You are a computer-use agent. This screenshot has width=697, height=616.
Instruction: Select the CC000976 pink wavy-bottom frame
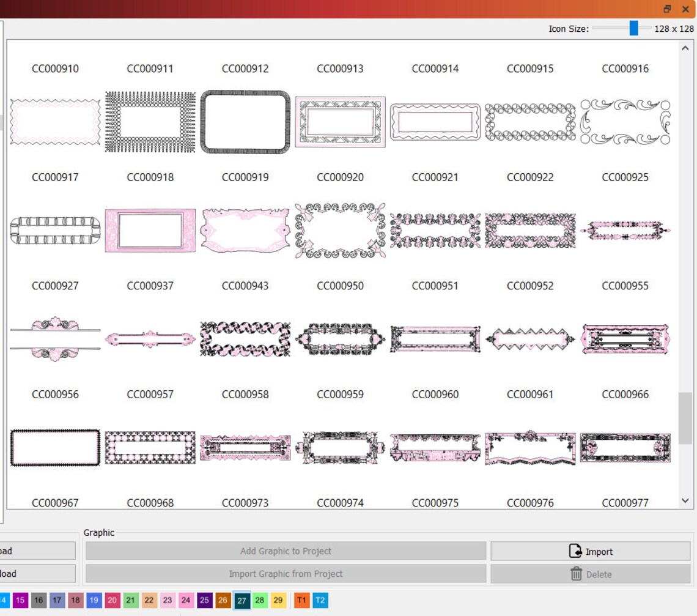pos(530,447)
